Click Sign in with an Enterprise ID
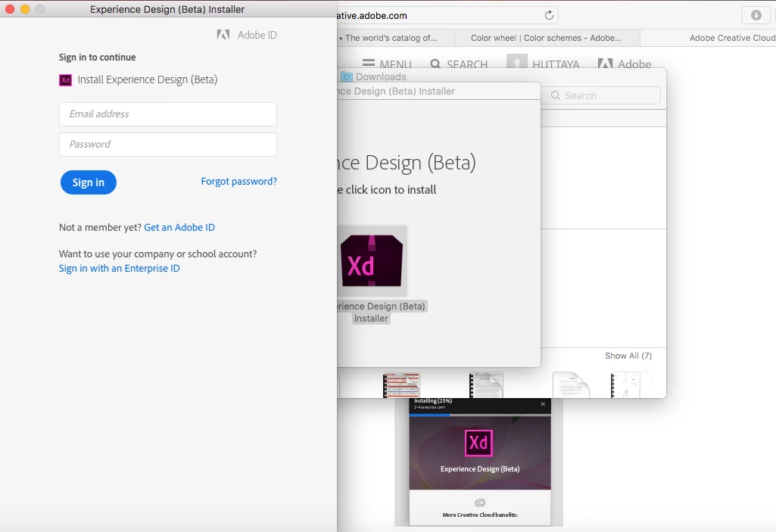Viewport: 776px width, 532px height. (120, 268)
